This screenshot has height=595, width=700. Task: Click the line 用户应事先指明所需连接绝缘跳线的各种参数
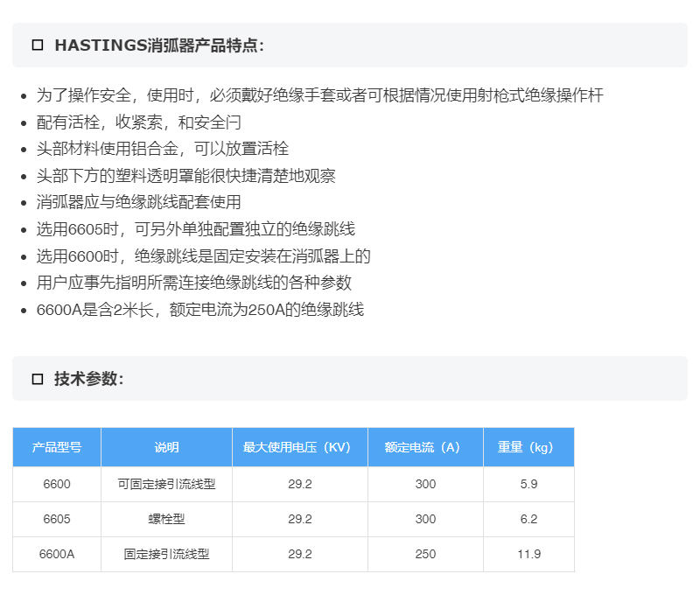[x=194, y=283]
